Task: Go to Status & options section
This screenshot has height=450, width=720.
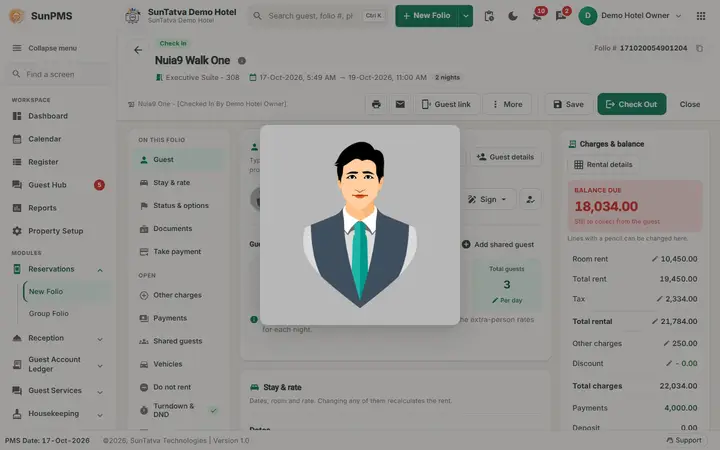Action: pyautogui.click(x=180, y=206)
